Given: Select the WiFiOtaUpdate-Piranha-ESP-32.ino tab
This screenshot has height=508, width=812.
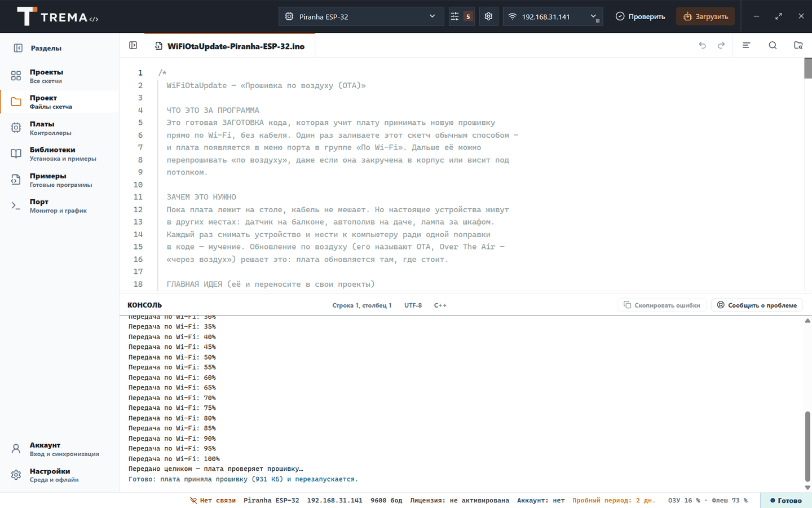Looking at the screenshot, I should point(230,46).
